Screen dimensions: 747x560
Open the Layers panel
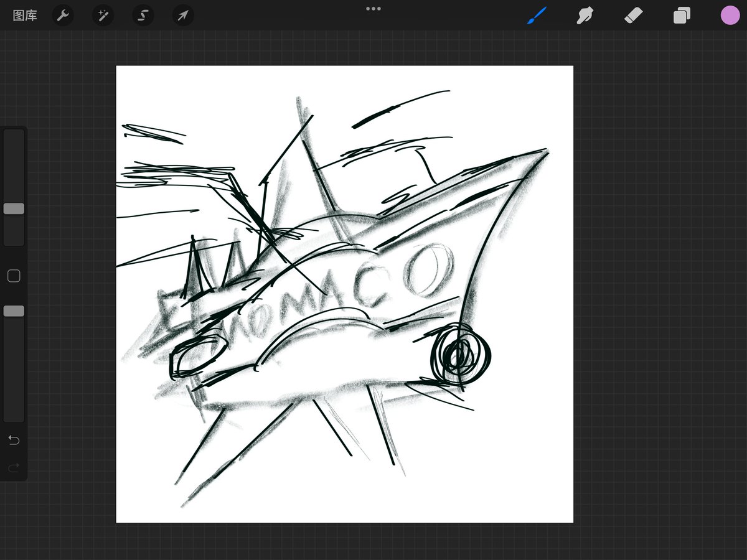pos(682,16)
